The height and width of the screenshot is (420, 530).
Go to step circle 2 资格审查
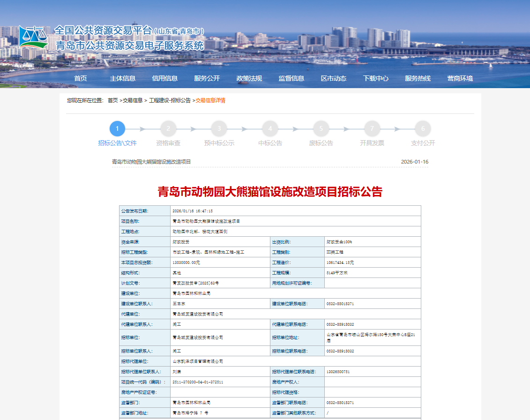pos(168,128)
